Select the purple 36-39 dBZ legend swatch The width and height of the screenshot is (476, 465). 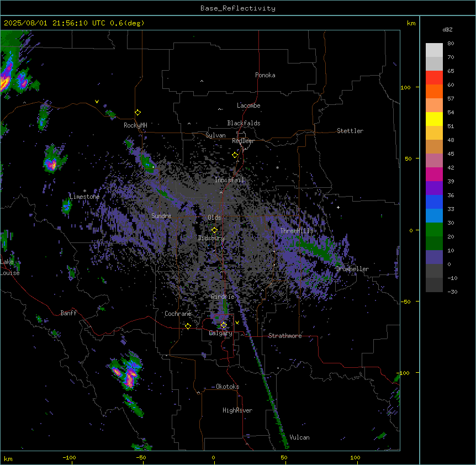[434, 188]
